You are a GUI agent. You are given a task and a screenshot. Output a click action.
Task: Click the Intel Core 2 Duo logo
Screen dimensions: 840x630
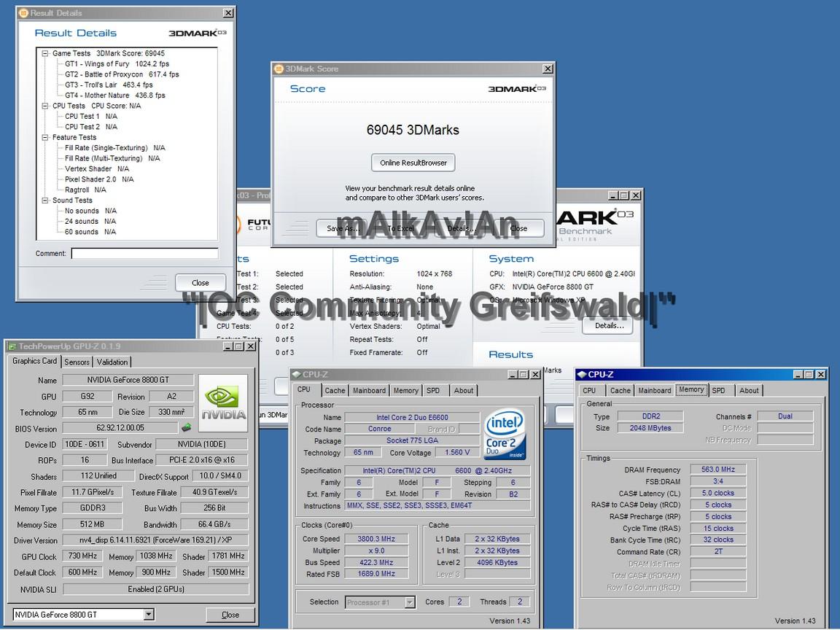pos(504,435)
